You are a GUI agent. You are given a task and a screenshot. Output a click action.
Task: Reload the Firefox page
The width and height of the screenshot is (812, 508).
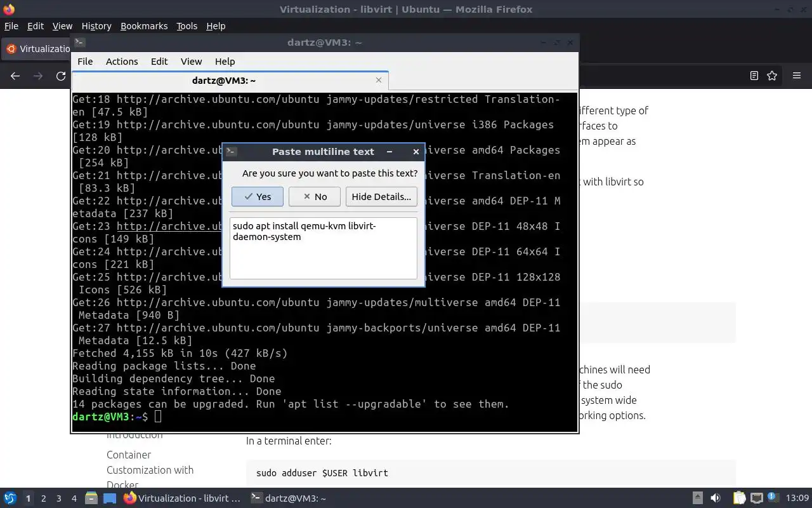61,76
